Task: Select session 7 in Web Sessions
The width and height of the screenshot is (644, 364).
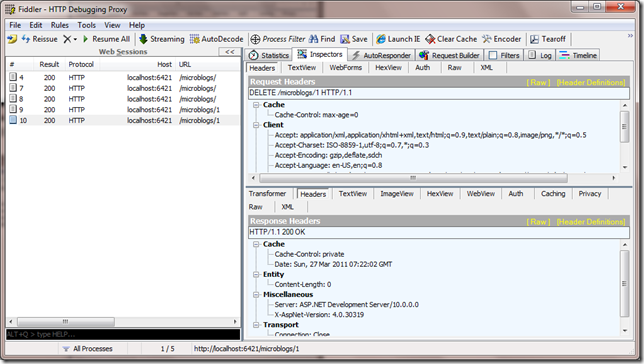Action: pyautogui.click(x=123, y=88)
